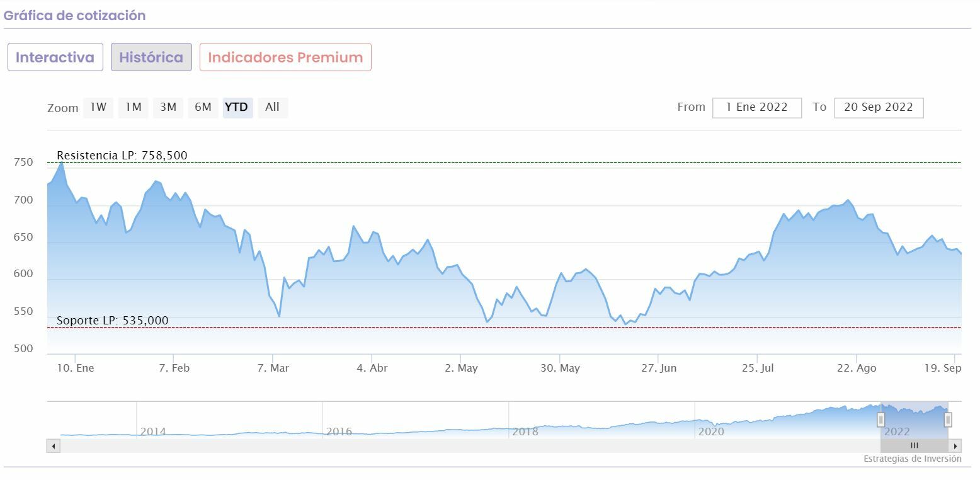Image resolution: width=980 pixels, height=480 pixels.
Task: Zoom chart to 3M range
Action: (168, 107)
